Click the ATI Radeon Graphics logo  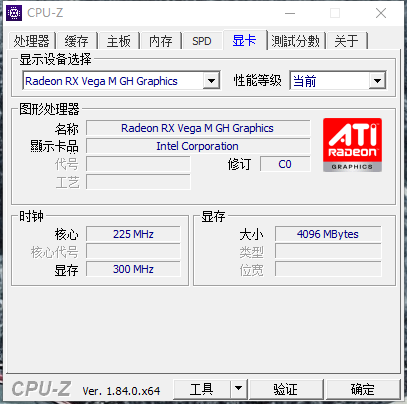coord(352,145)
